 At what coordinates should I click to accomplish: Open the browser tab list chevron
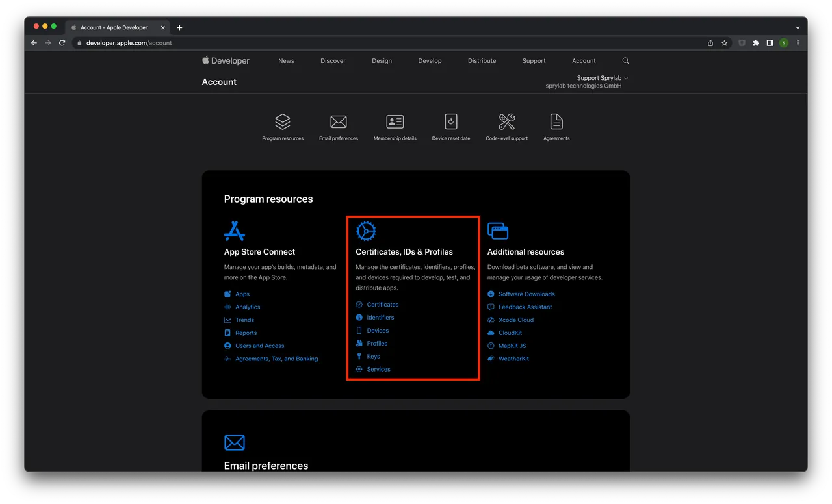(x=798, y=27)
